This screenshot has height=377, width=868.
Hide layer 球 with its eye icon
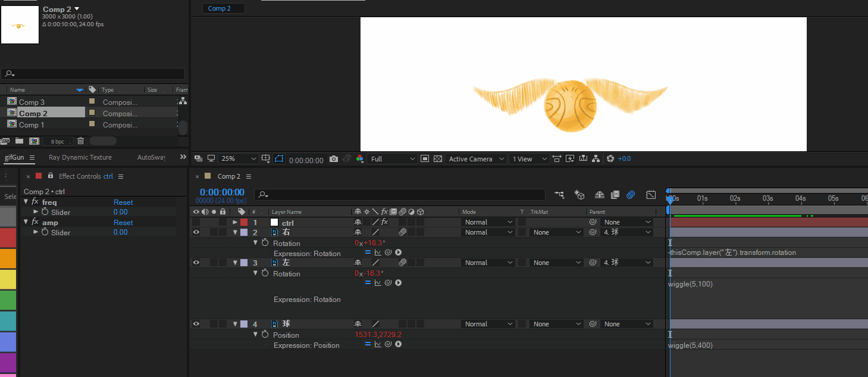(x=196, y=324)
